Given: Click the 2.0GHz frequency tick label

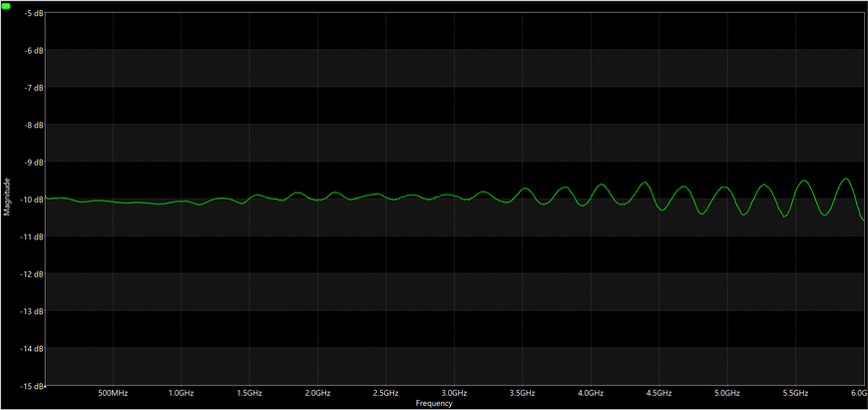Looking at the screenshot, I should pyautogui.click(x=317, y=393).
